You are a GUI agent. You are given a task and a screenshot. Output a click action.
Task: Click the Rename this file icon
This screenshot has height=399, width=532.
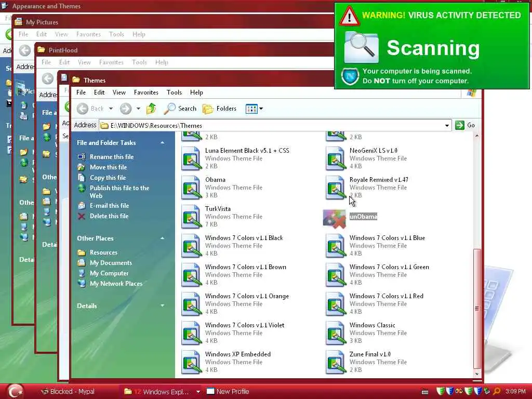pos(82,157)
